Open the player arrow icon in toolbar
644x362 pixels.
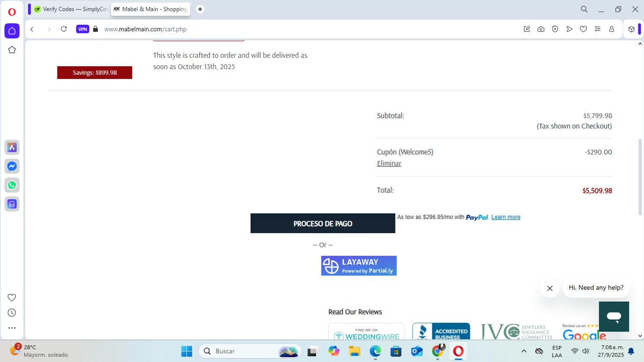click(569, 29)
